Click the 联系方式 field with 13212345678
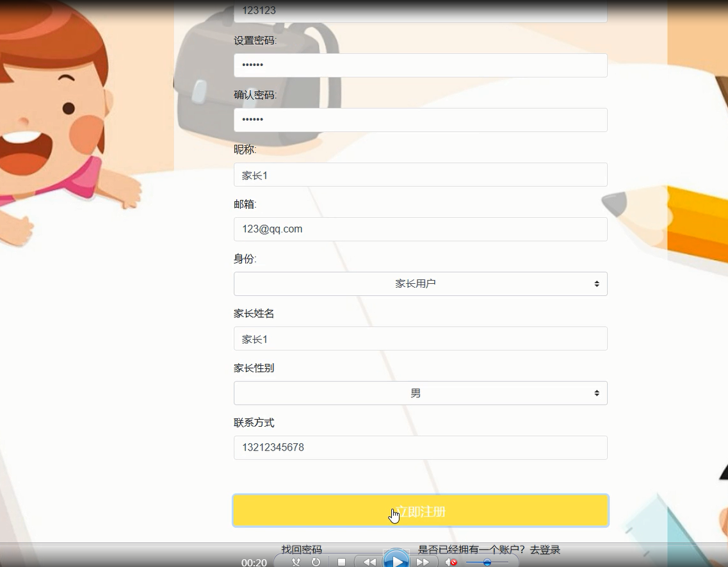The image size is (728, 567). 421,448
